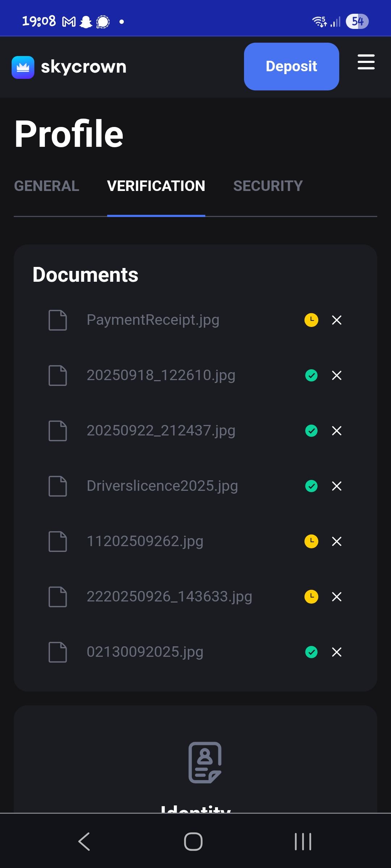Delete the 20250918_122610.jpg file
Viewport: 391px width, 868px height.
[337, 375]
